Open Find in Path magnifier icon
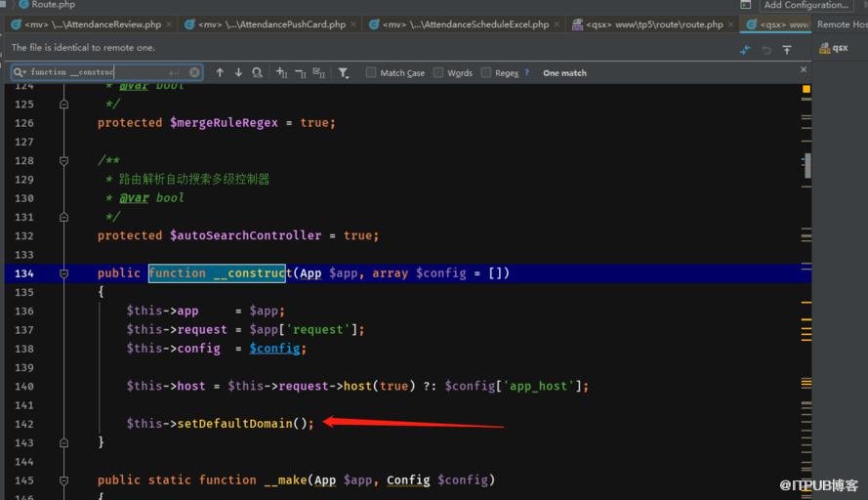The width and height of the screenshot is (868, 500). (258, 72)
